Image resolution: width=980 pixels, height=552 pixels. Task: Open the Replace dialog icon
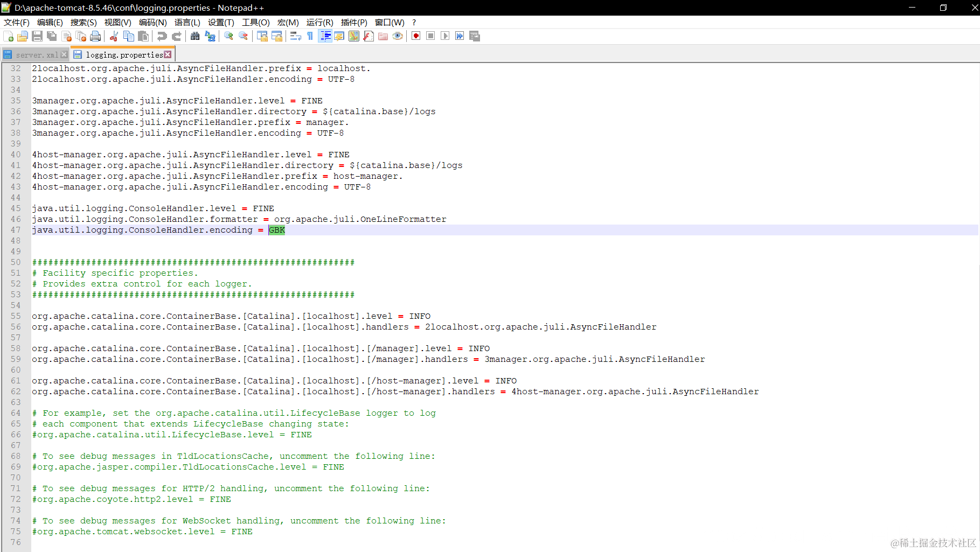tap(210, 36)
